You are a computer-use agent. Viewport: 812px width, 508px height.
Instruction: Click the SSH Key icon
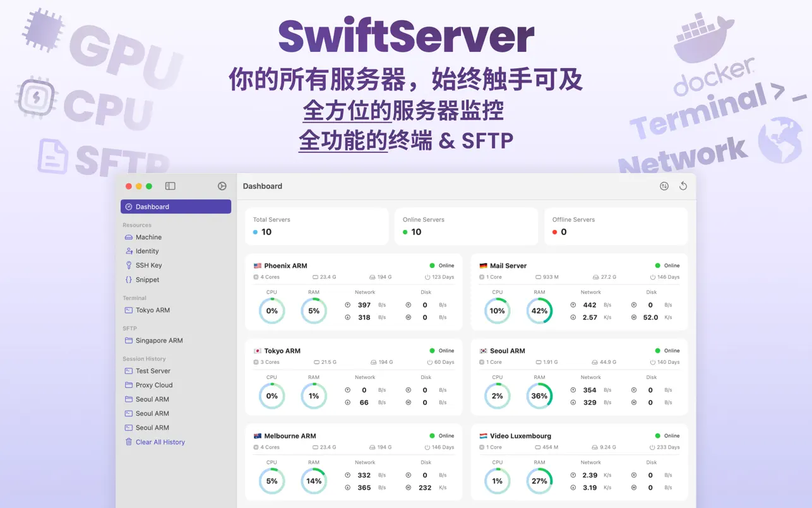[x=129, y=265]
